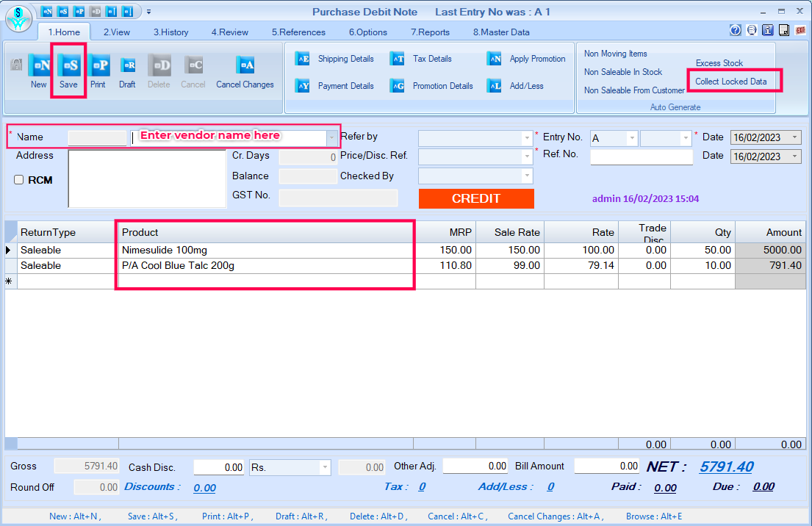
Task: Open the Discounts 0.00 link
Action: (x=204, y=488)
